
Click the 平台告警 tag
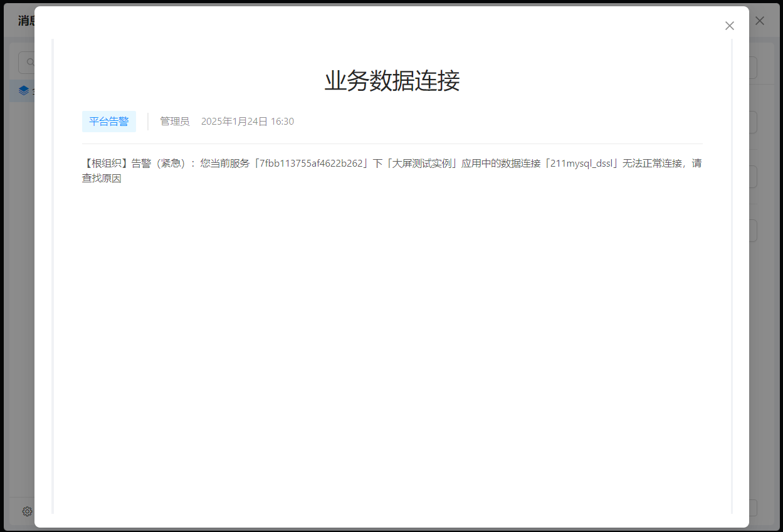pos(108,122)
